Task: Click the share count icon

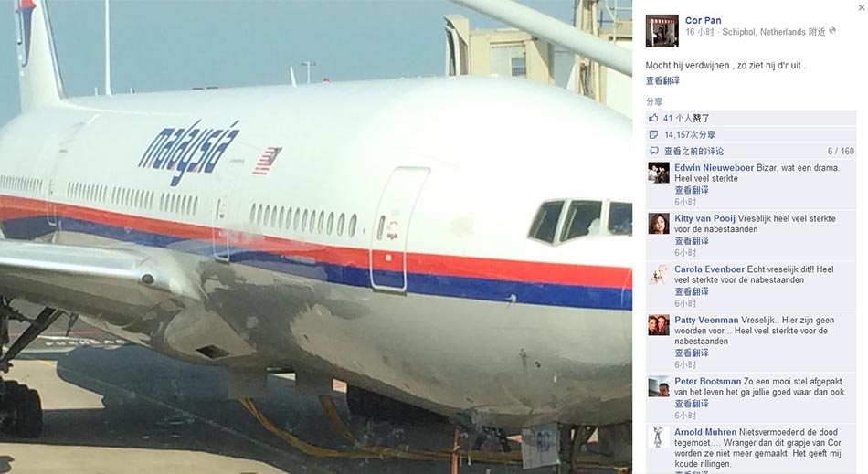Action: (653, 134)
